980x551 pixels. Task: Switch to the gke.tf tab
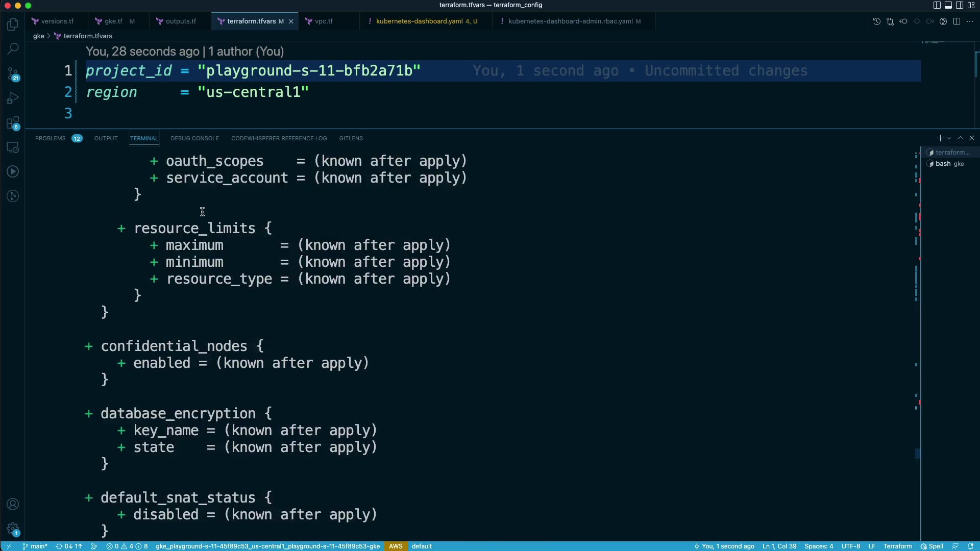click(113, 21)
